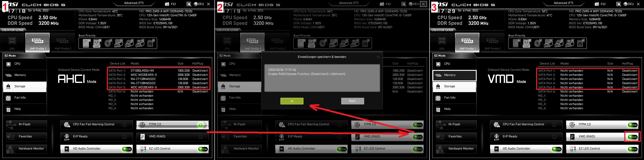Screen dimensions: 644x160
Task: Click DEU language globe in AHCI Mode screen
Action: tap(196, 4)
